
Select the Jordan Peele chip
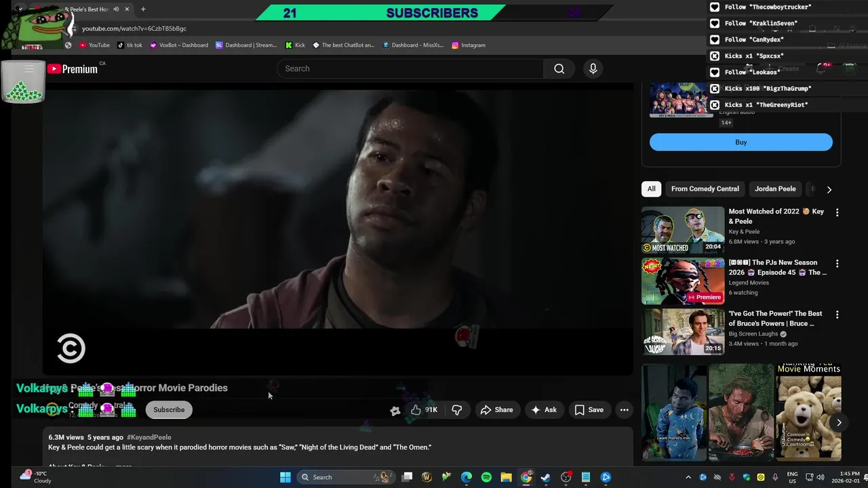775,189
